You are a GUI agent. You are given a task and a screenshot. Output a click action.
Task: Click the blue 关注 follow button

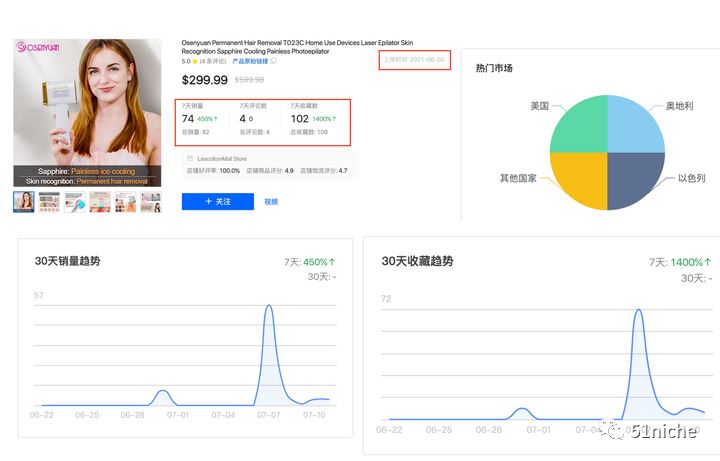coord(218,202)
